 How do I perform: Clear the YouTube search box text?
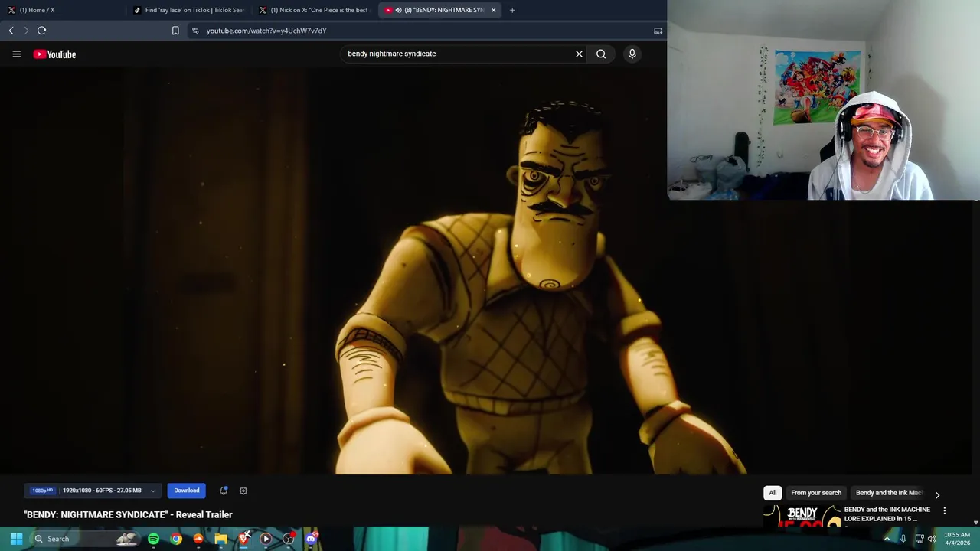click(x=579, y=54)
